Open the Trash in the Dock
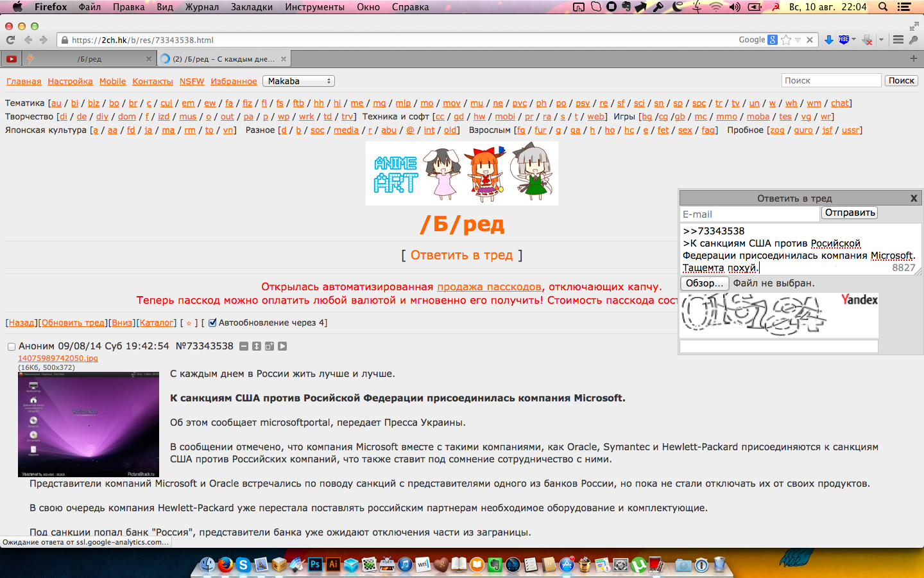Image resolution: width=924 pixels, height=578 pixels. click(x=719, y=565)
